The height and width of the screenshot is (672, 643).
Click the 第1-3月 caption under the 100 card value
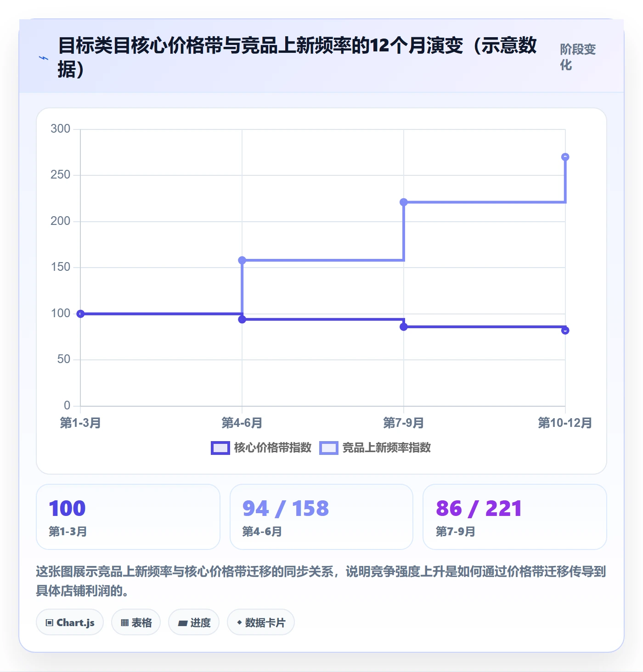click(x=68, y=532)
